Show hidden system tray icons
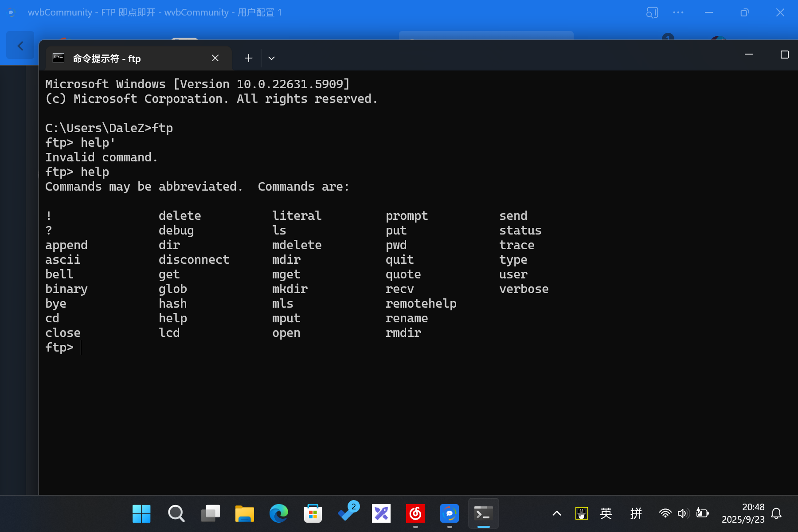798x532 pixels. (x=557, y=513)
